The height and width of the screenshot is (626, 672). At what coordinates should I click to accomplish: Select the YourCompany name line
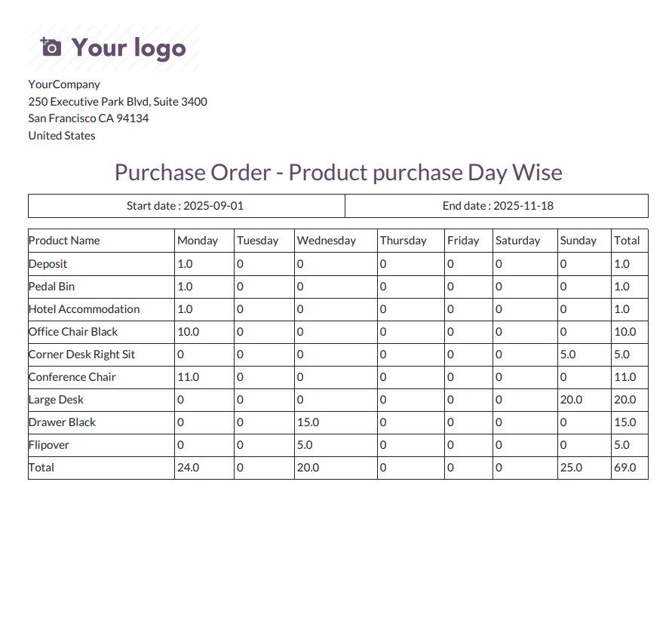[x=64, y=84]
